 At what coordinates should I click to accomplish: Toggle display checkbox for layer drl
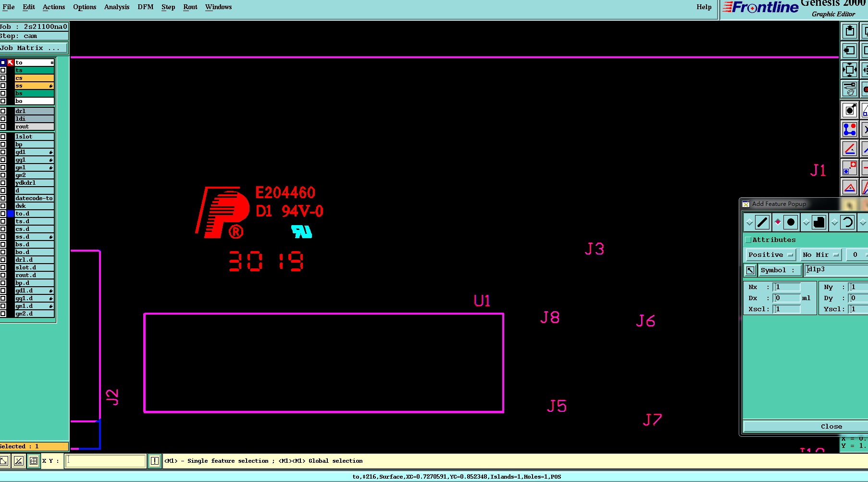(x=3, y=111)
